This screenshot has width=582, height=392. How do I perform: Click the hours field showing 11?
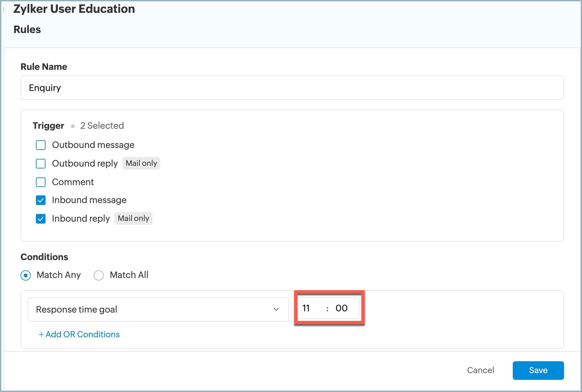[x=306, y=308]
